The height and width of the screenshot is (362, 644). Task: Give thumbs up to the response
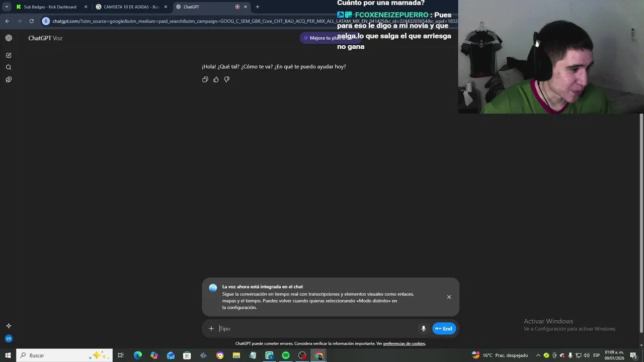point(216,79)
